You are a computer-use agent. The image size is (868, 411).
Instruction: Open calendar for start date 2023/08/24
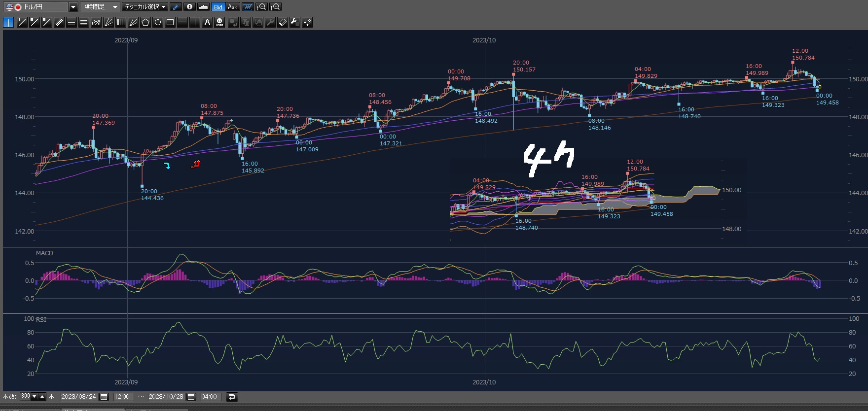104,397
